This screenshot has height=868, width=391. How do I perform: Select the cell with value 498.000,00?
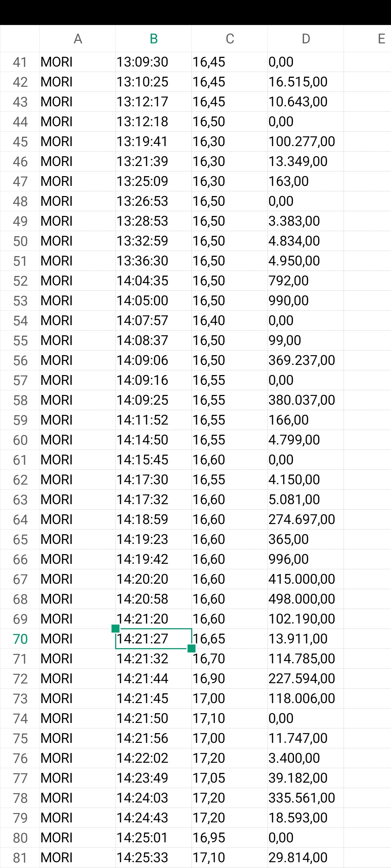click(x=306, y=599)
